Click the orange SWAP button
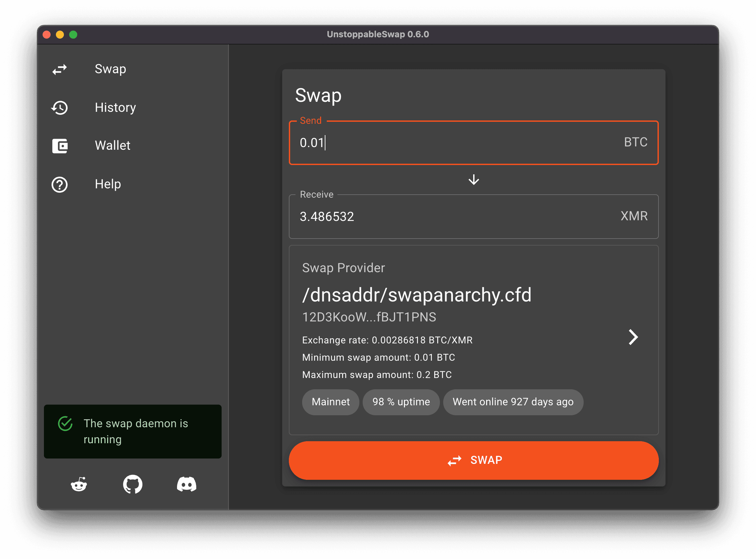756x559 pixels. 473,460
